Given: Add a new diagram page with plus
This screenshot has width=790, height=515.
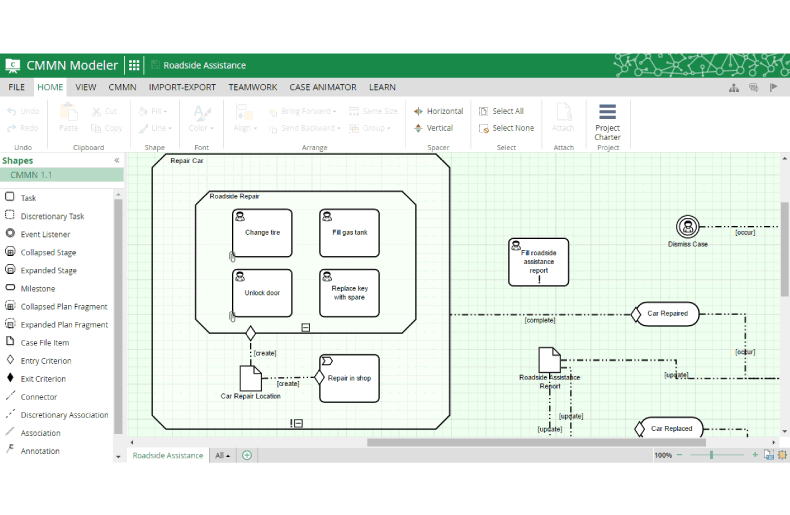Looking at the screenshot, I should (247, 455).
